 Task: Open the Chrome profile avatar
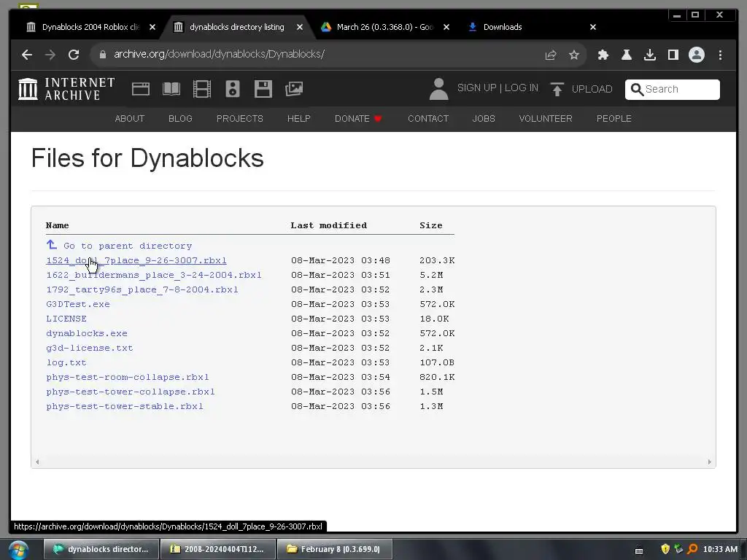tap(697, 55)
